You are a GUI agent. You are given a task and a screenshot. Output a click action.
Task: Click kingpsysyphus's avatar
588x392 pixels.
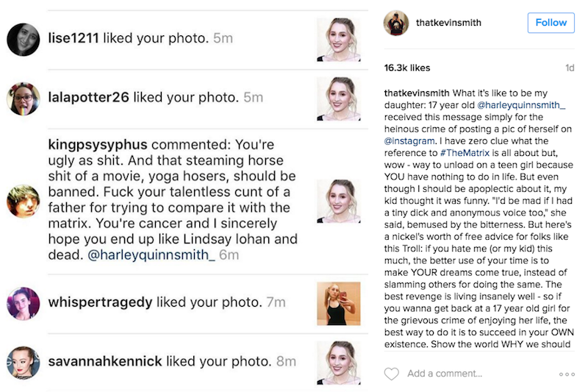(23, 201)
